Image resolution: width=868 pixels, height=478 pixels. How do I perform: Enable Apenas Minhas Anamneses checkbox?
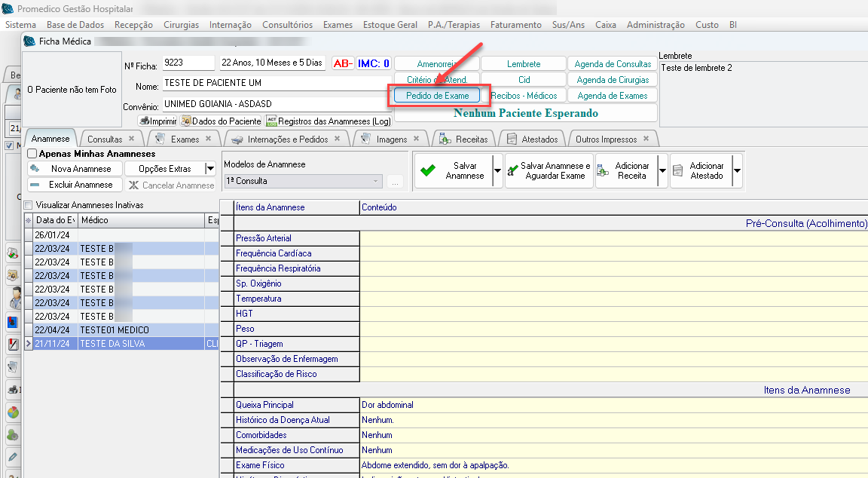point(32,154)
